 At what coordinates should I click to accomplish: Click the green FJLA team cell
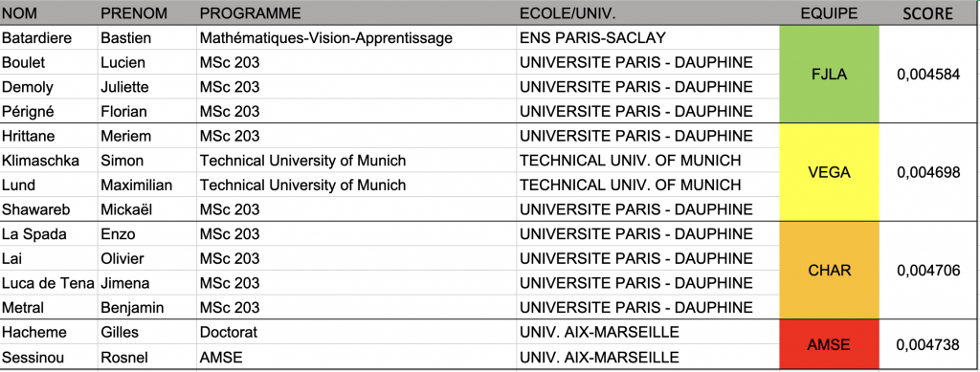click(x=830, y=75)
